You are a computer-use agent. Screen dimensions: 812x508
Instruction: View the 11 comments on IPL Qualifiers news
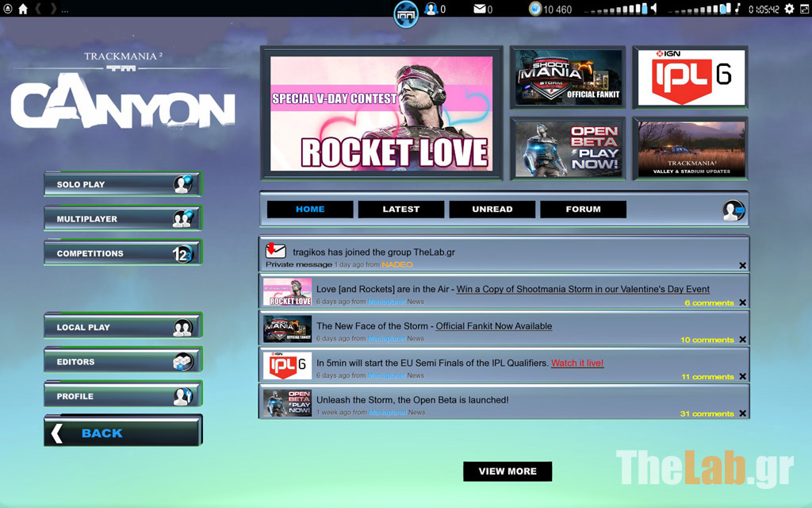[x=707, y=377]
